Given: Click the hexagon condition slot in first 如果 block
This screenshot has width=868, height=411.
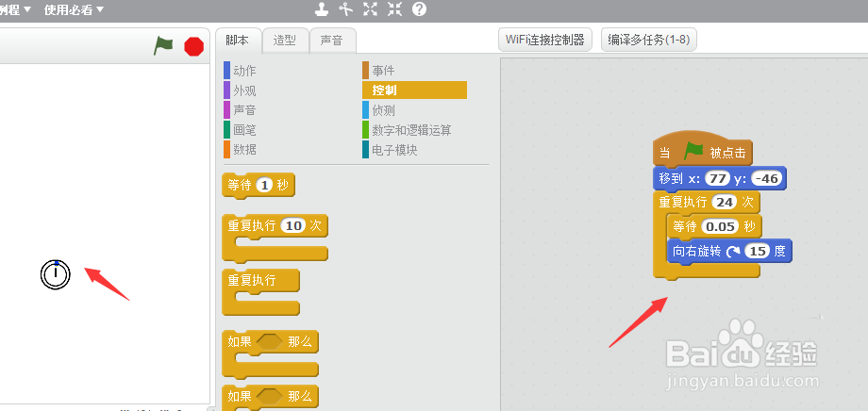Looking at the screenshot, I should pos(270,342).
